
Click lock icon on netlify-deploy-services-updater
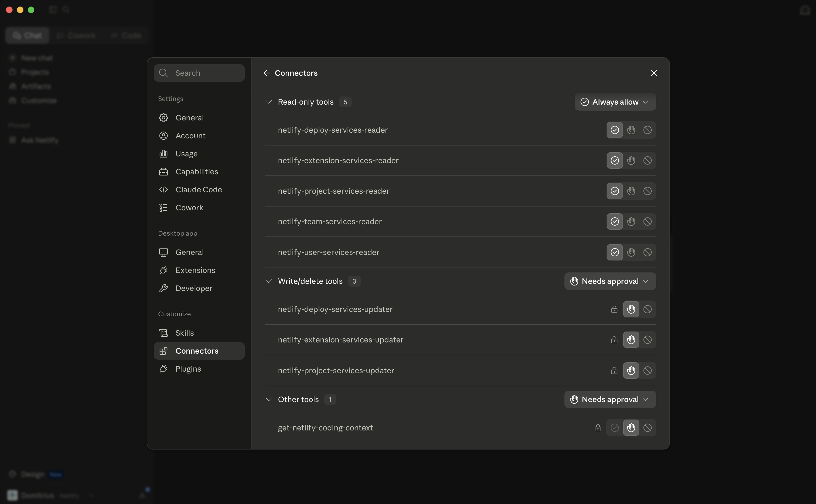614,309
